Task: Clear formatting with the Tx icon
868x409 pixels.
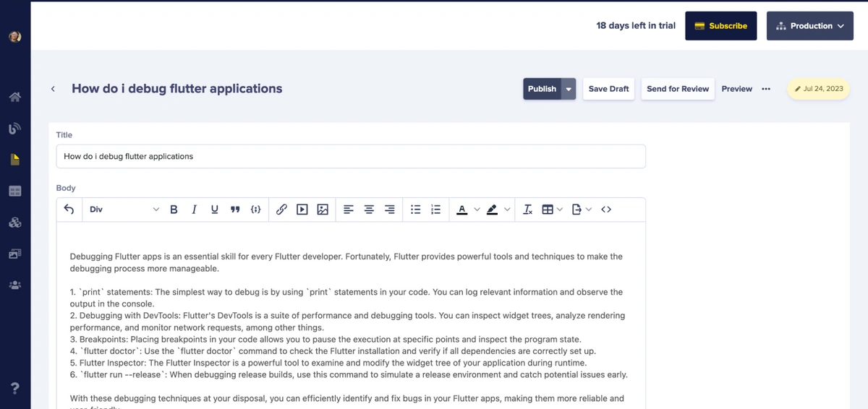Action: pyautogui.click(x=528, y=210)
